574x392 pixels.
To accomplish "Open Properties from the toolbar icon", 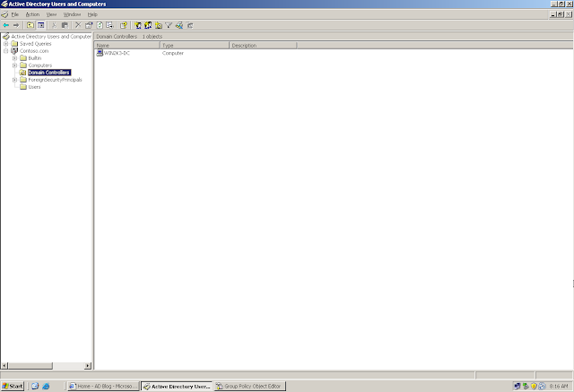I will [x=89, y=25].
